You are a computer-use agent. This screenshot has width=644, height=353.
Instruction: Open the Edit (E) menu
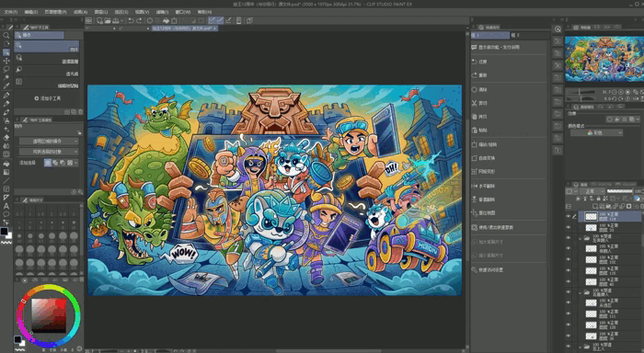tap(30, 12)
